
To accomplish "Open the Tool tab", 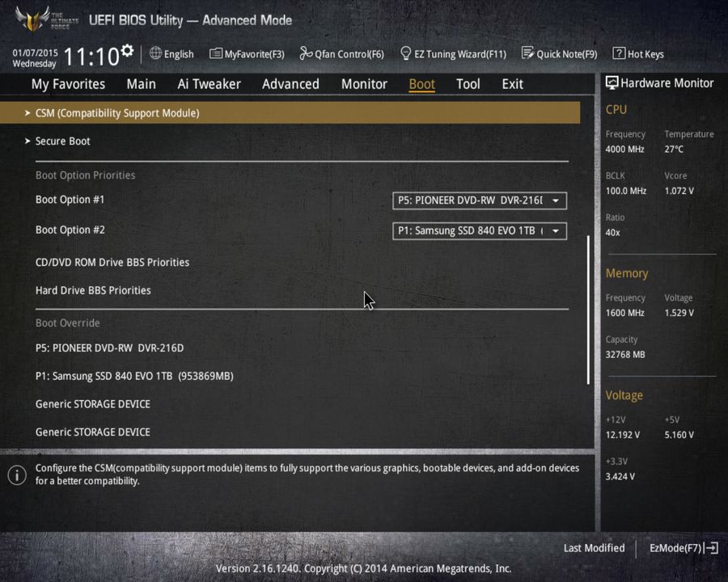I will pos(468,84).
